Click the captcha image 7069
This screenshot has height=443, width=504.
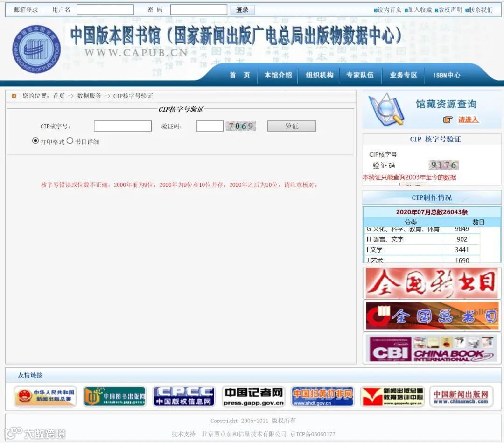click(241, 126)
